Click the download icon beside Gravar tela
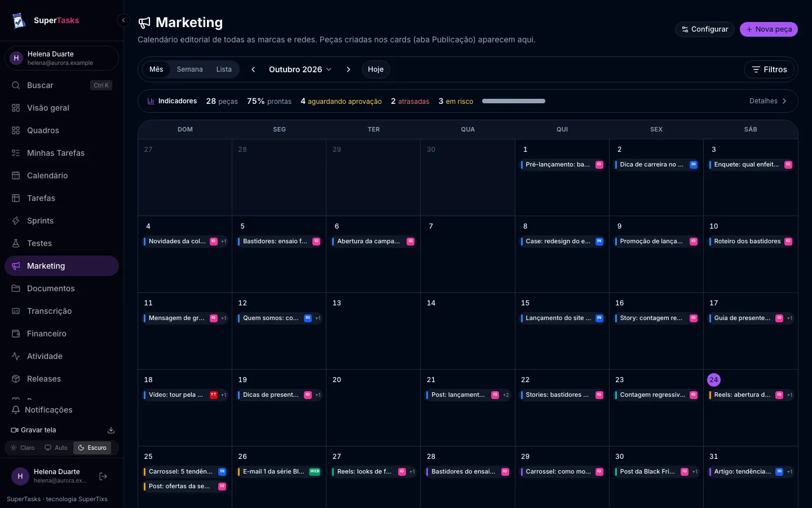The height and width of the screenshot is (508, 812). point(111,430)
